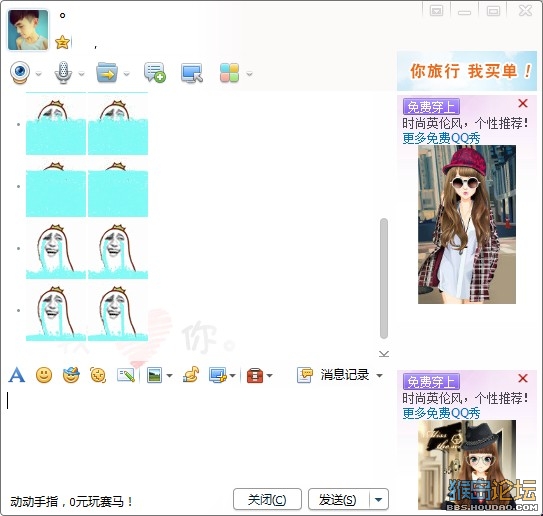Click the music share swan icon
This screenshot has width=543, height=516.
191,375
